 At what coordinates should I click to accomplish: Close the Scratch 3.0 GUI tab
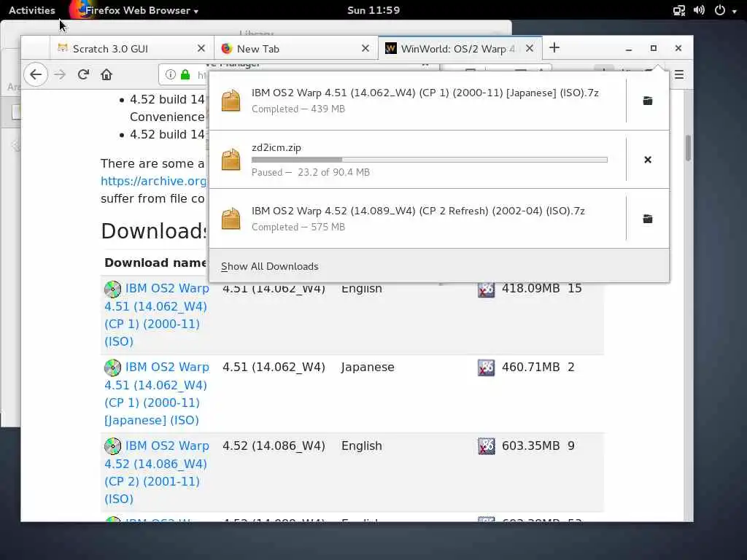pyautogui.click(x=201, y=48)
